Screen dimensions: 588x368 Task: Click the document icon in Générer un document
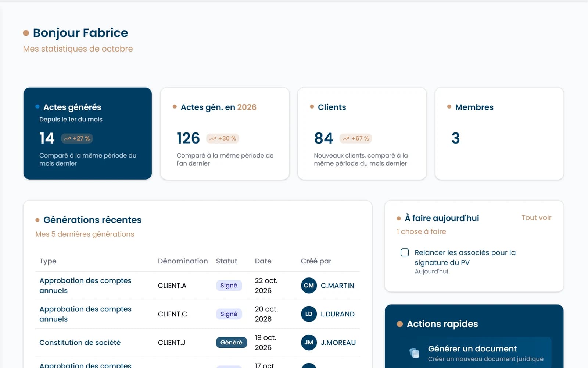coord(415,353)
